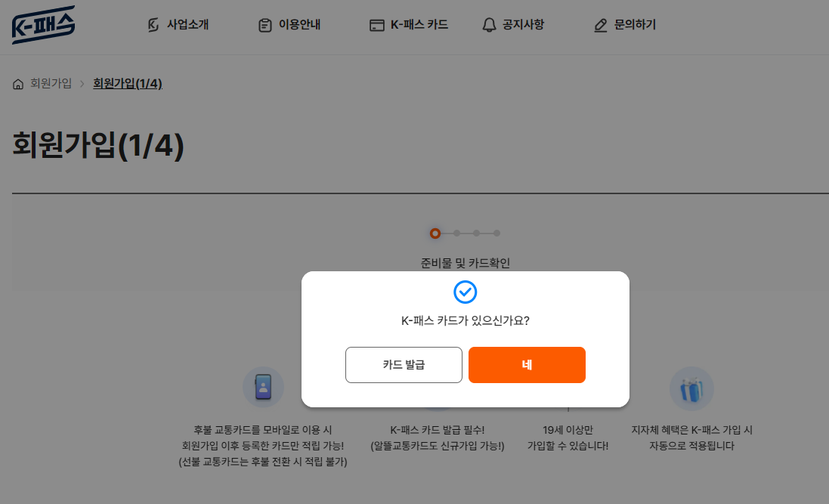Image resolution: width=829 pixels, height=504 pixels.
Task: Click the home icon in the breadcrumb
Action: pyautogui.click(x=17, y=83)
